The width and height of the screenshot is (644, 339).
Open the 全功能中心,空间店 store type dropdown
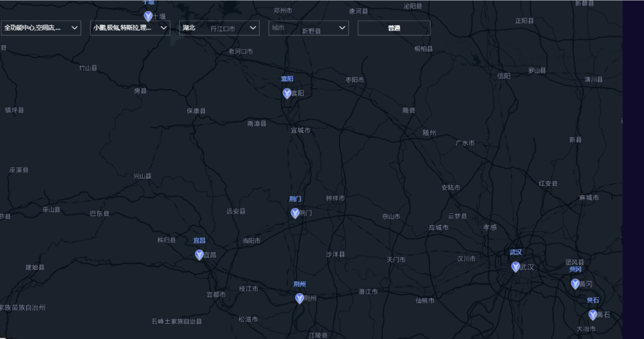(41, 28)
